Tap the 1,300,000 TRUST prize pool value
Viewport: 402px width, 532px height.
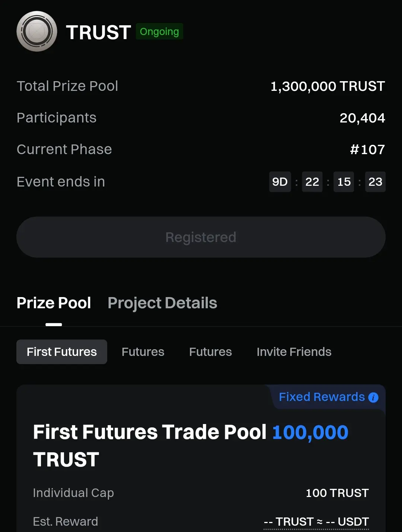click(x=328, y=86)
